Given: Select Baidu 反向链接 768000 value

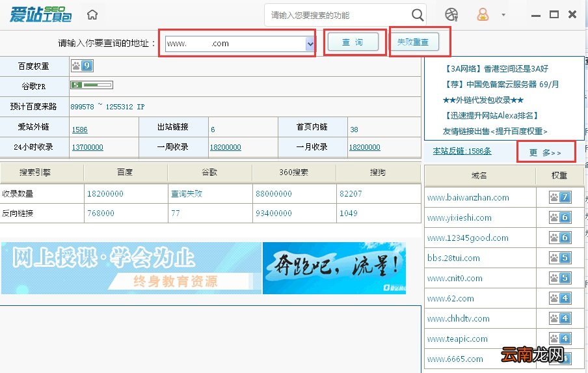Looking at the screenshot, I should point(101,213).
